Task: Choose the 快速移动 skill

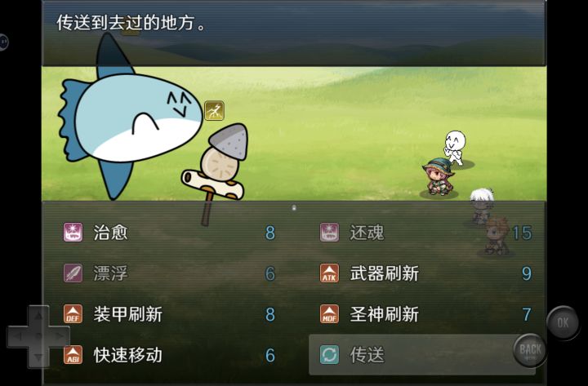Action: click(169, 355)
